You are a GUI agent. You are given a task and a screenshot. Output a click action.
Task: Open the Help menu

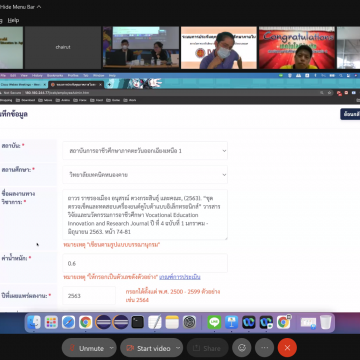click(13, 20)
